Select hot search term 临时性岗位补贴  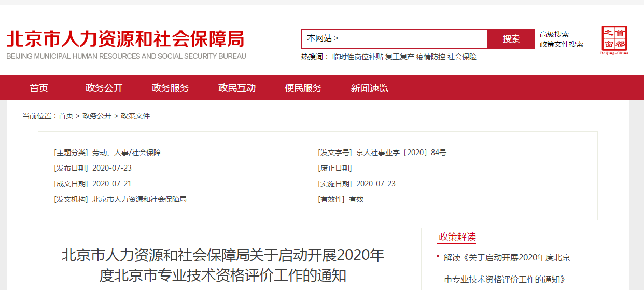click(357, 57)
